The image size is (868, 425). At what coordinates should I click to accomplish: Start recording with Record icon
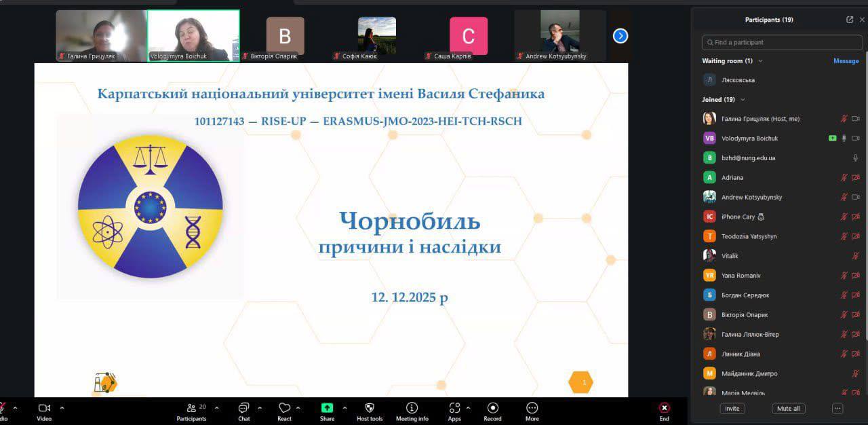click(x=493, y=408)
